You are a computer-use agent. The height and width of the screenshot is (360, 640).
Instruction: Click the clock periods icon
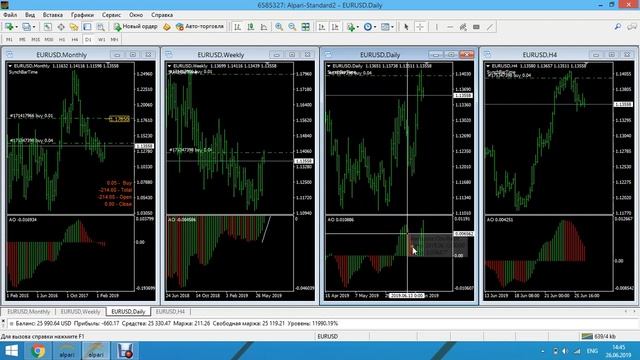(368, 27)
